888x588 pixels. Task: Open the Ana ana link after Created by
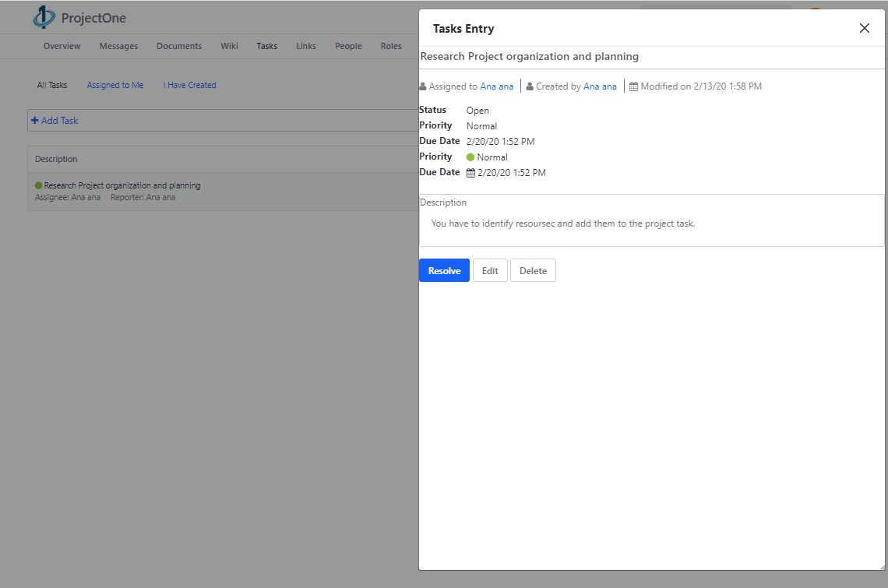click(x=600, y=86)
